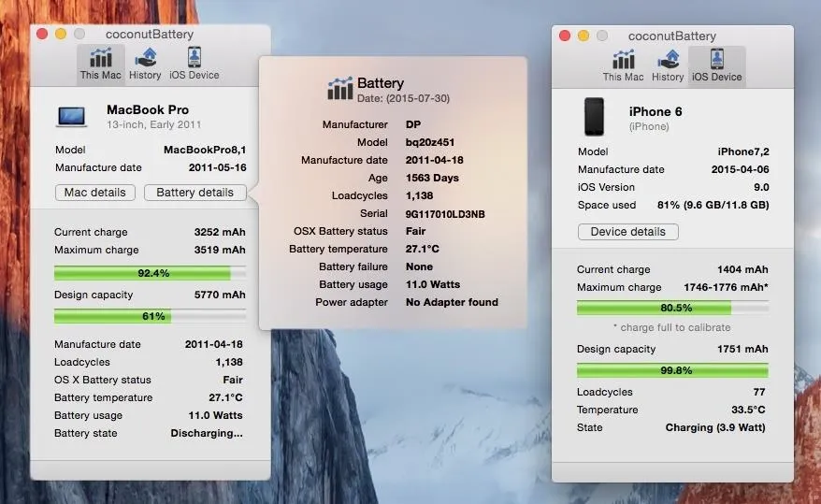Click iOS Device tab in right window

click(x=717, y=66)
